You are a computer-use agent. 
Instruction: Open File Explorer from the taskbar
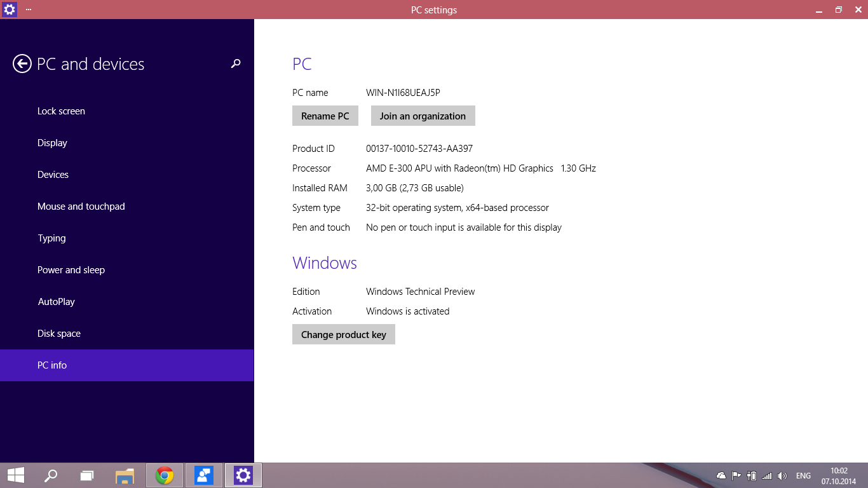click(125, 475)
